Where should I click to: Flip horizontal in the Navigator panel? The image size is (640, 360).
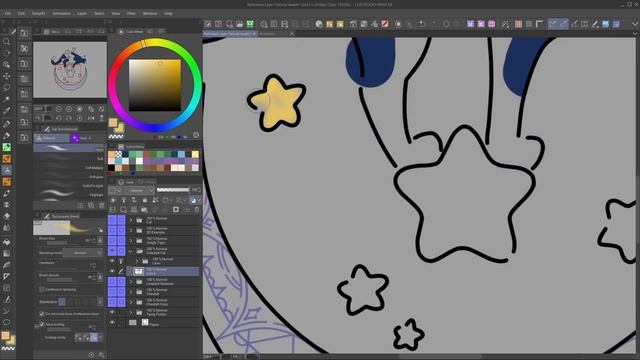click(x=91, y=118)
